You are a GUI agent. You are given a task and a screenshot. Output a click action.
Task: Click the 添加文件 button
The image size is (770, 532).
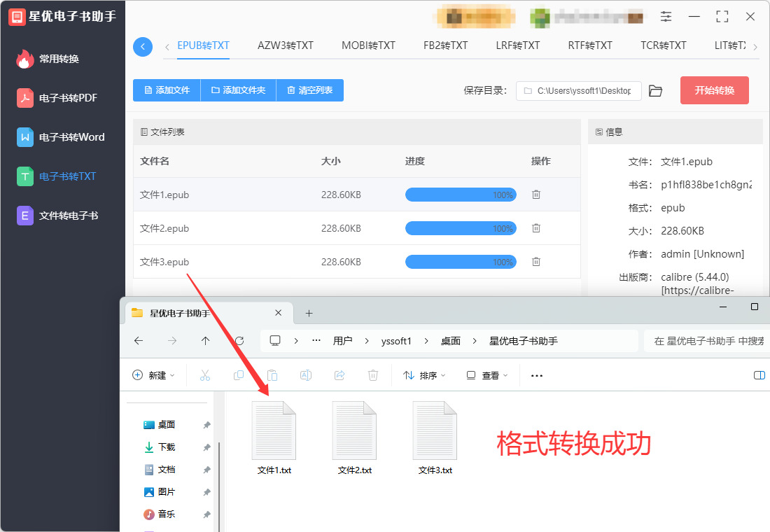[x=167, y=90]
